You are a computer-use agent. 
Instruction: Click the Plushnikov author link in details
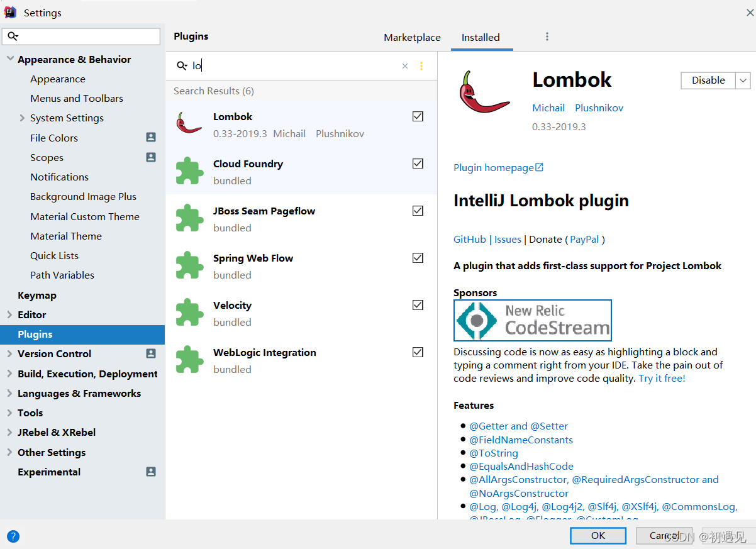pyautogui.click(x=599, y=108)
